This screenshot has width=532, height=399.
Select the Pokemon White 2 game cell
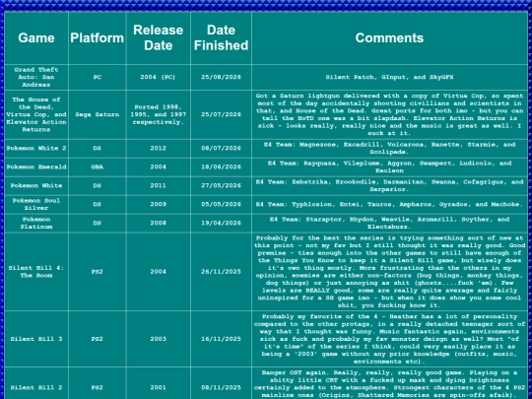pos(36,148)
